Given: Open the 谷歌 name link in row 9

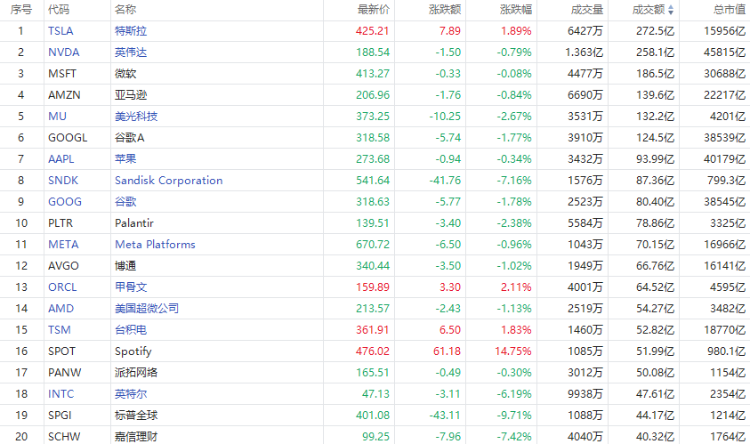Looking at the screenshot, I should [125, 202].
